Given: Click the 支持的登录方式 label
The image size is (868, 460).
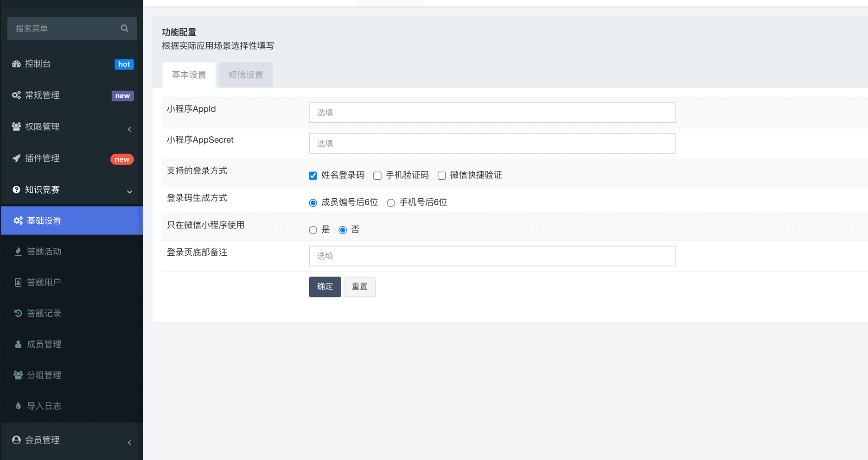Looking at the screenshot, I should (197, 171).
